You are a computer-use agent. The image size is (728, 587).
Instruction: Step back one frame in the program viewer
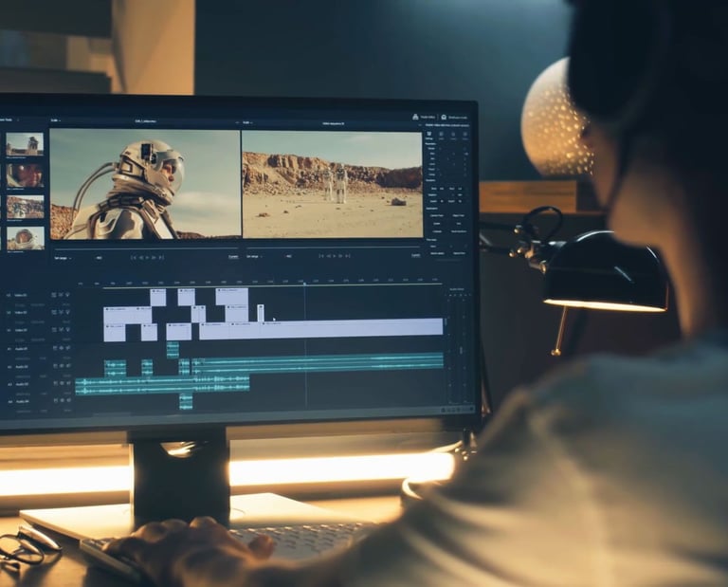(328, 256)
